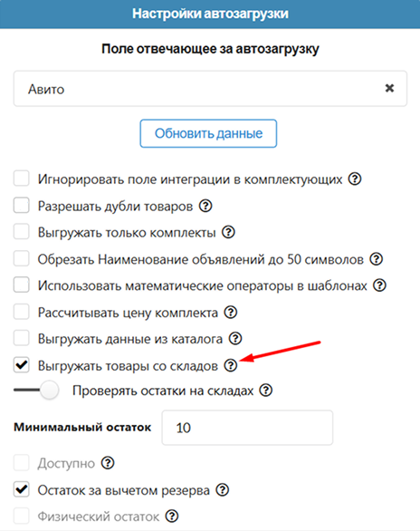Toggle Проверять остатки на складах switch
The image size is (420, 531).
click(36, 391)
